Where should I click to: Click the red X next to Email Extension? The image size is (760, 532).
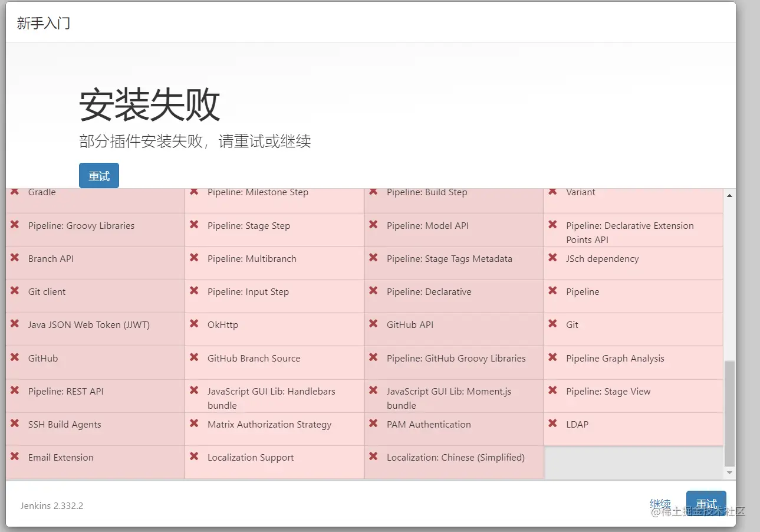pos(15,457)
